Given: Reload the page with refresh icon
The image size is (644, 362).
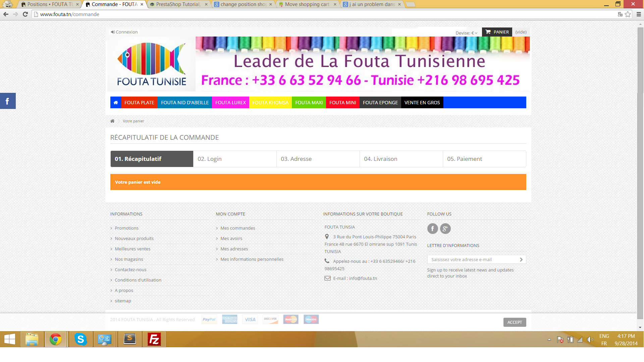Looking at the screenshot, I should pos(25,14).
